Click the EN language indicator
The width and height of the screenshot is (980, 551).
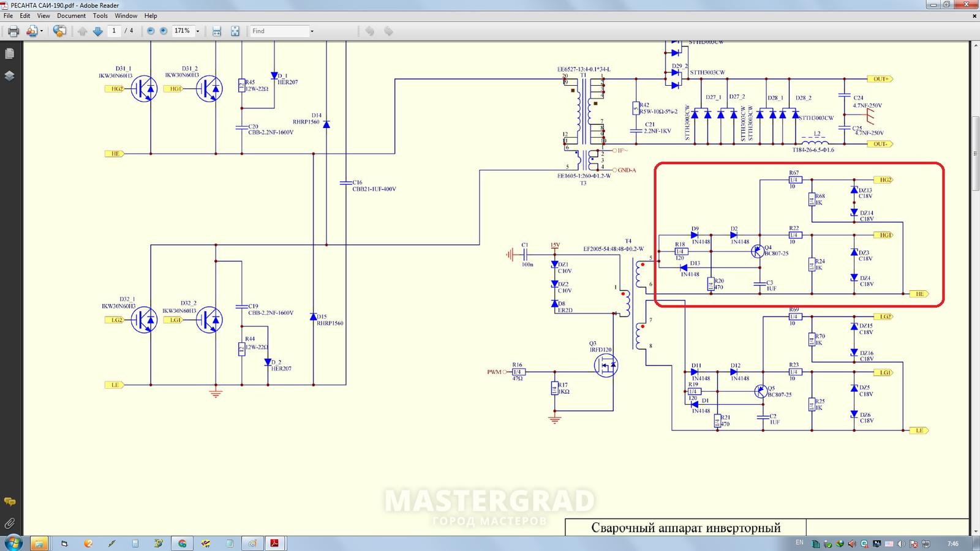[x=799, y=543]
